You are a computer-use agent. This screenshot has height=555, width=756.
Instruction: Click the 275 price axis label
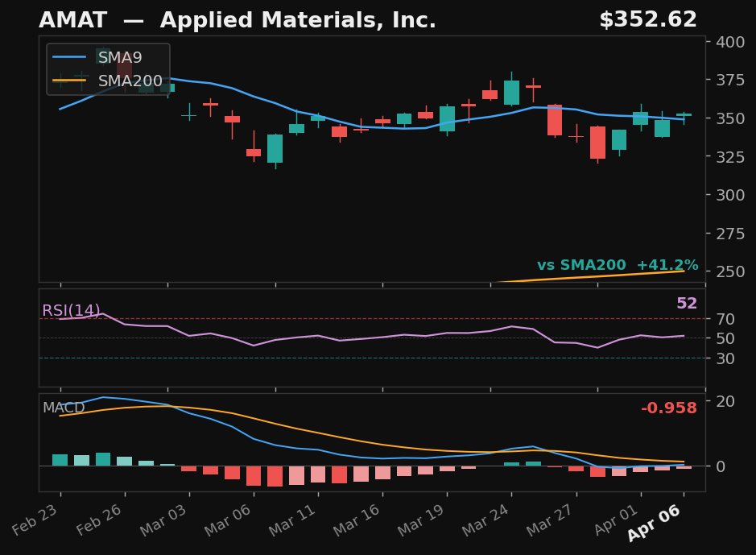[730, 234]
